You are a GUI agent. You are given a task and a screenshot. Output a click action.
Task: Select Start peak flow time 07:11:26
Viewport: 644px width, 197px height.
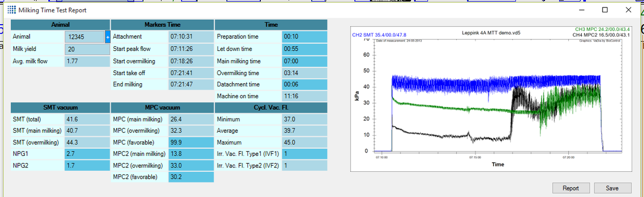pos(191,49)
